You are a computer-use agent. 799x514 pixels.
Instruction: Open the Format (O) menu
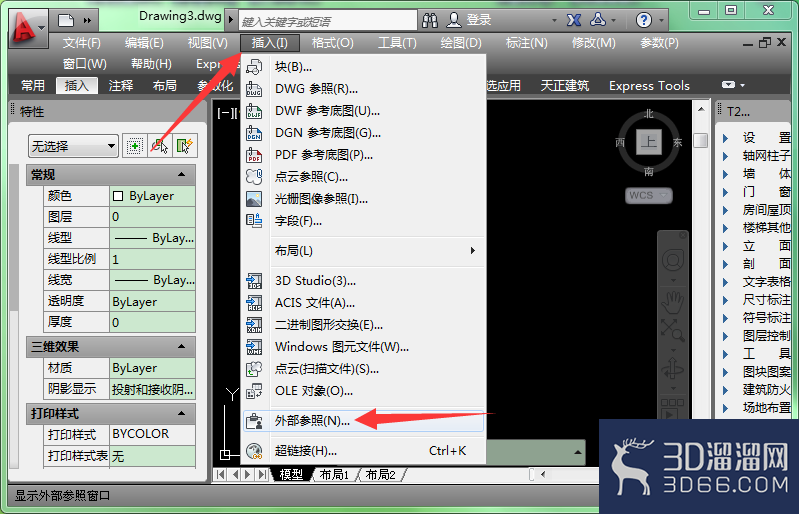[332, 43]
